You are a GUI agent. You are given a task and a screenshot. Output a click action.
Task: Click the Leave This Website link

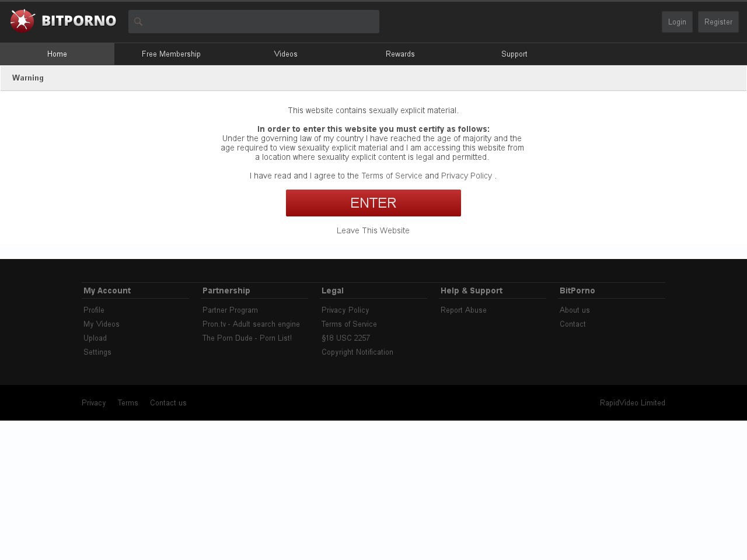pyautogui.click(x=373, y=230)
